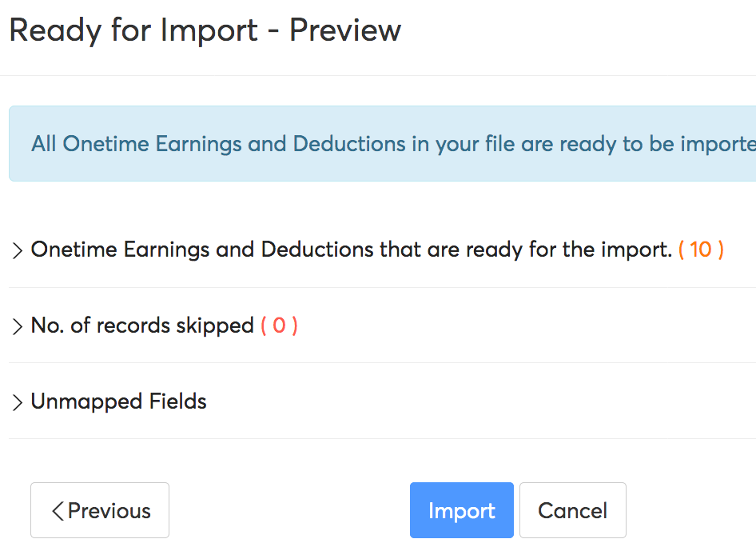Click the text of the Unmapped Fields label
Viewport: 756px width, 555px height.
117,401
